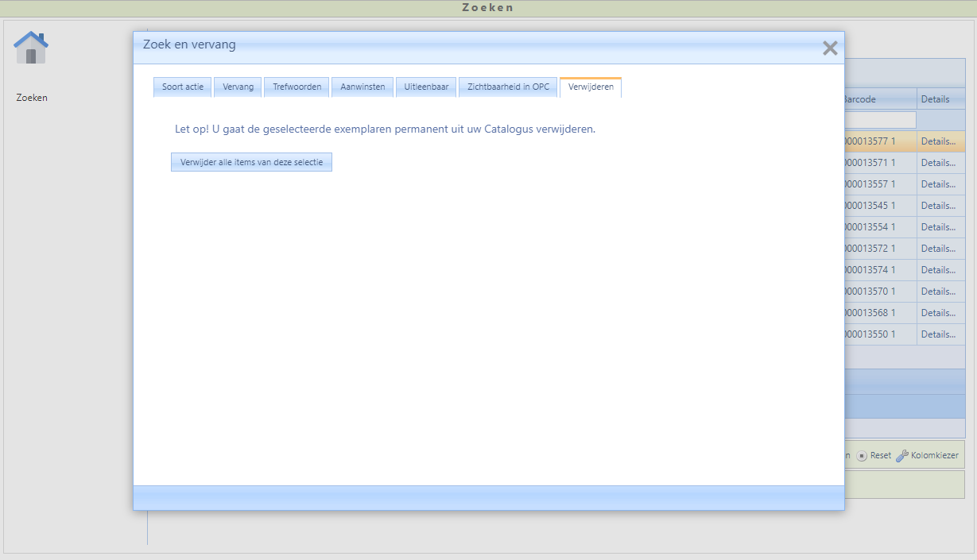
Task: Open Details for barcode ending 13577
Action: click(x=938, y=141)
